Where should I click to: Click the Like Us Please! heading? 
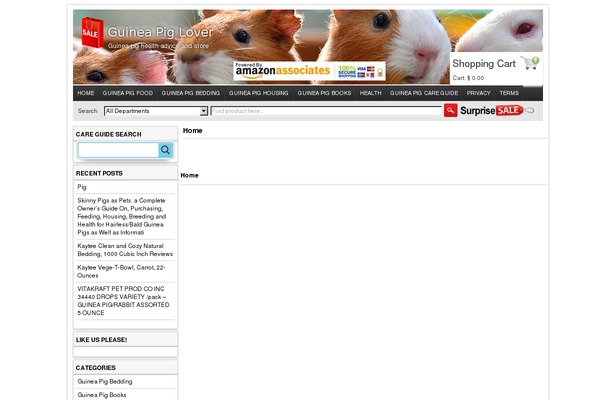coord(101,340)
